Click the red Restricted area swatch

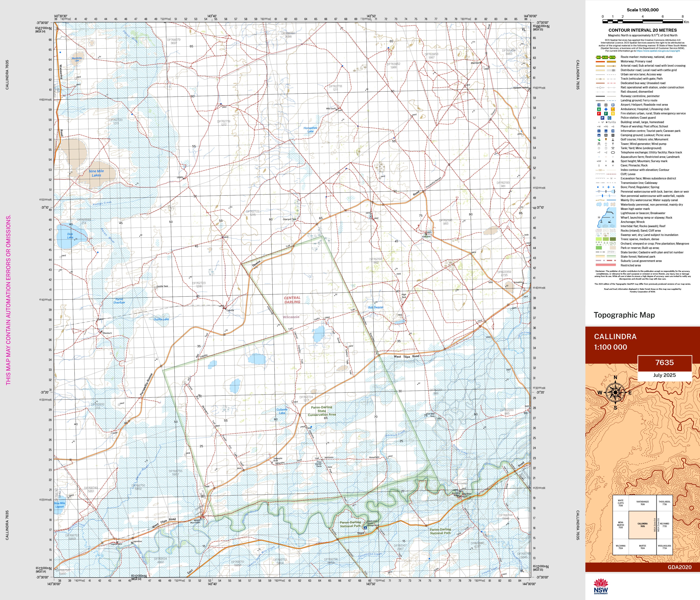click(x=606, y=265)
